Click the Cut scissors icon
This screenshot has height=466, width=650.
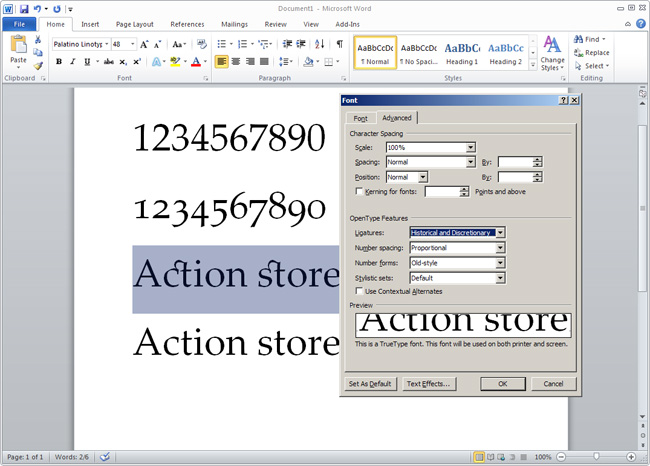click(x=38, y=39)
